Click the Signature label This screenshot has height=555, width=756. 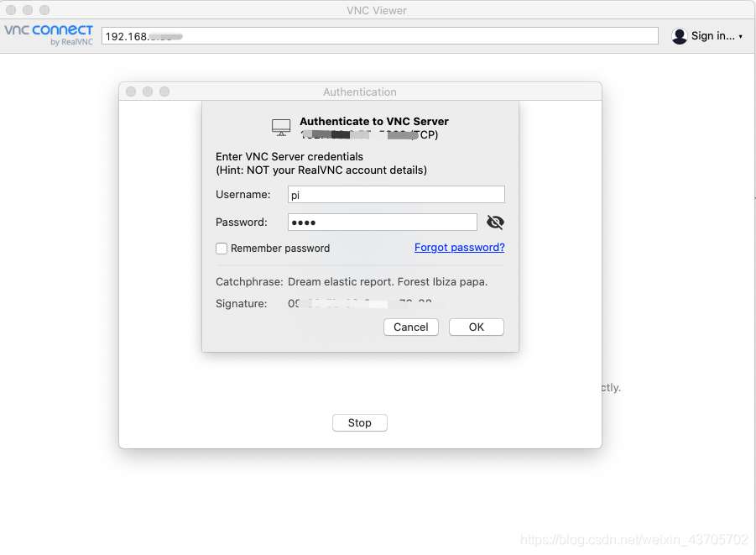tap(241, 304)
